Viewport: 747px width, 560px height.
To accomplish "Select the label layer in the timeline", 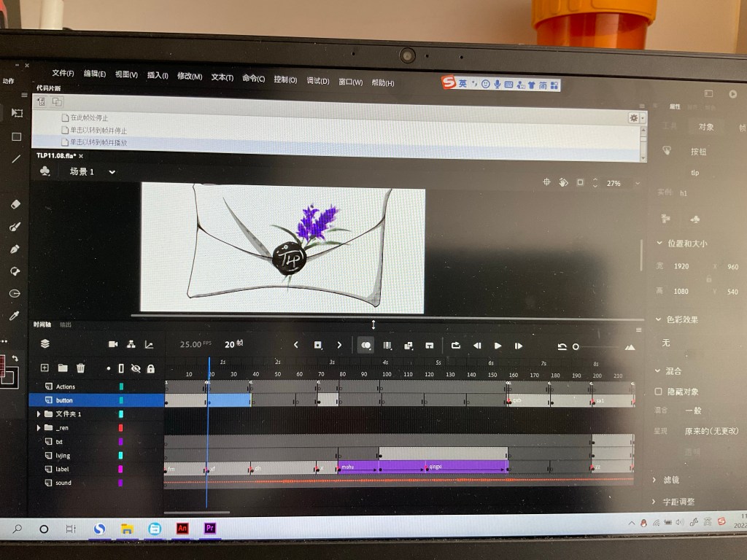I will point(62,470).
